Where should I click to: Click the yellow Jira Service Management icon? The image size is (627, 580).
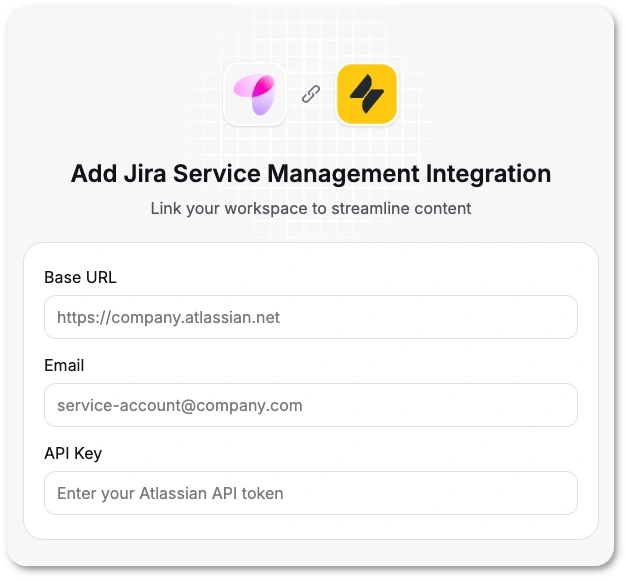click(x=367, y=94)
